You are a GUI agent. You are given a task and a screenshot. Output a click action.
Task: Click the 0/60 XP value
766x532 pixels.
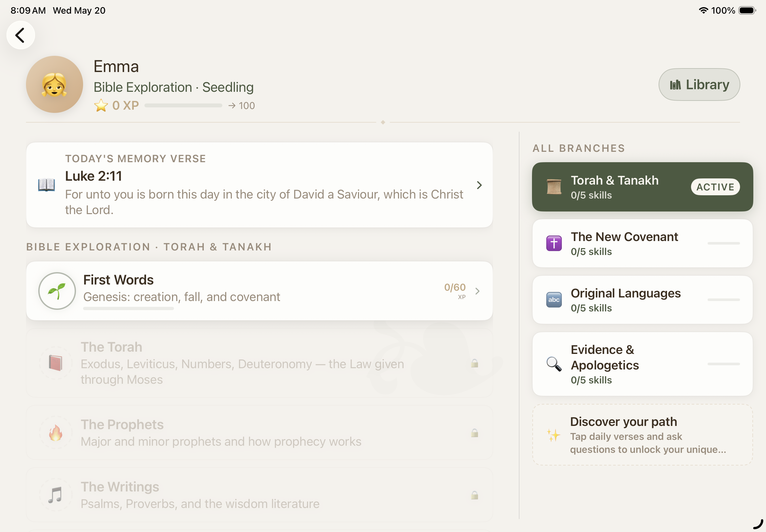[x=455, y=287]
